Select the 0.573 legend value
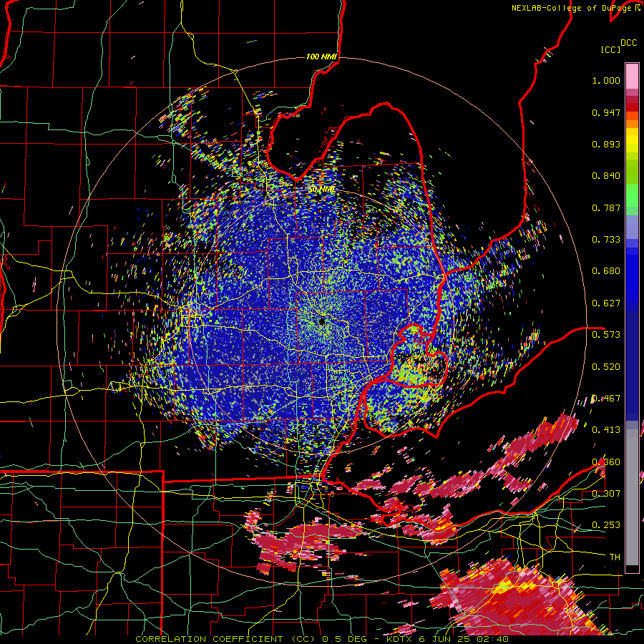This screenshot has height=644, width=644. pos(606,335)
